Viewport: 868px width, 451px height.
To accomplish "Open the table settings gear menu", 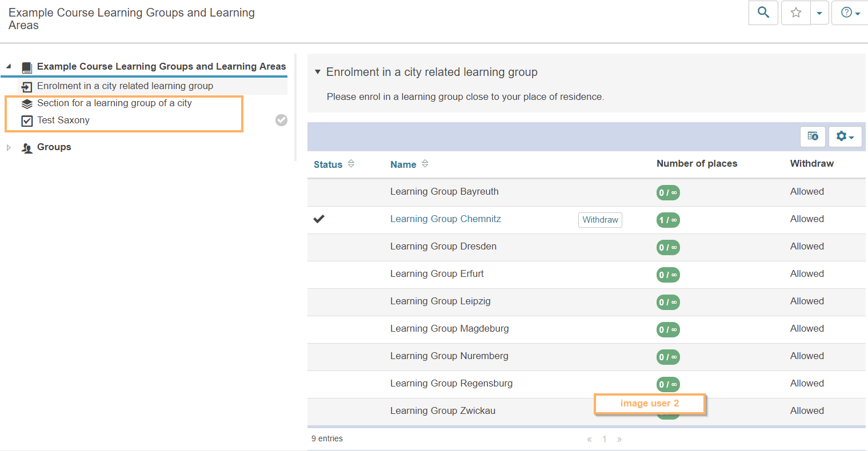I will tap(845, 136).
